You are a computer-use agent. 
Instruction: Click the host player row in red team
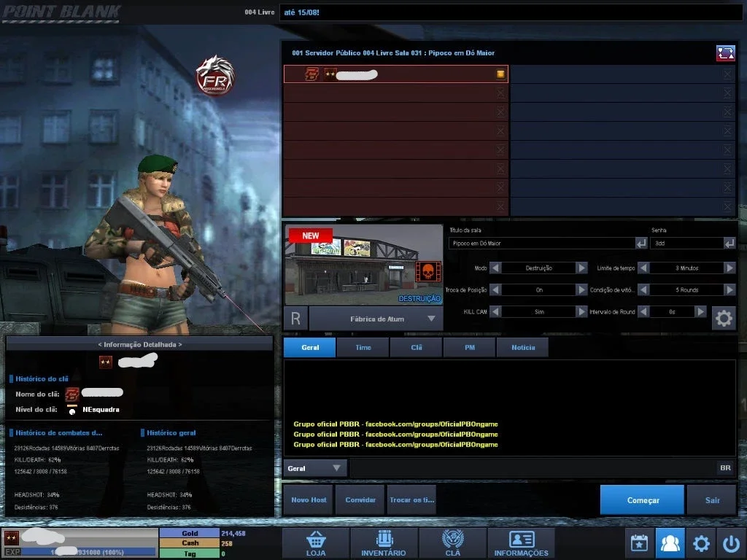[x=396, y=74]
